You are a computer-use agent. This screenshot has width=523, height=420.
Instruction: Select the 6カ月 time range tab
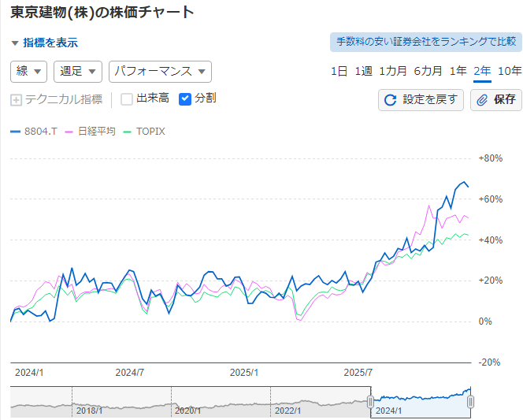[428, 71]
